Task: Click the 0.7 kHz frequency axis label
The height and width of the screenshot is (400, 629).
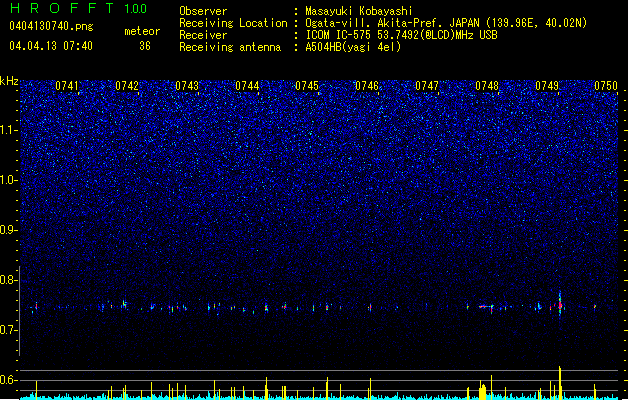Action: pyautogui.click(x=9, y=330)
